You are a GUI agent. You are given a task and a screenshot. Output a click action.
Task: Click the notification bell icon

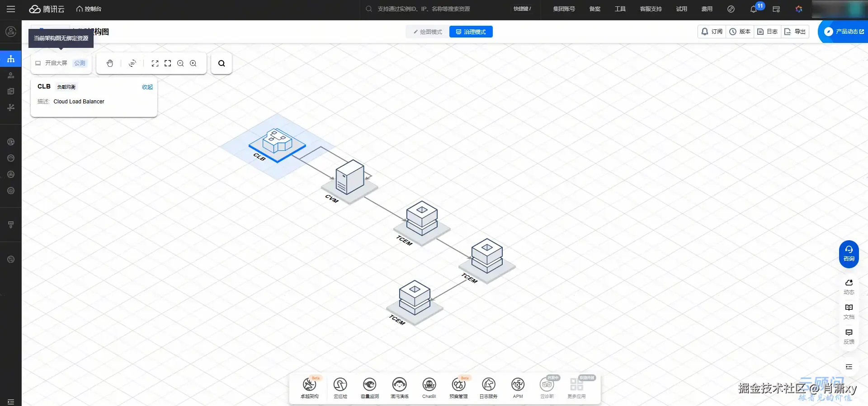(x=754, y=9)
